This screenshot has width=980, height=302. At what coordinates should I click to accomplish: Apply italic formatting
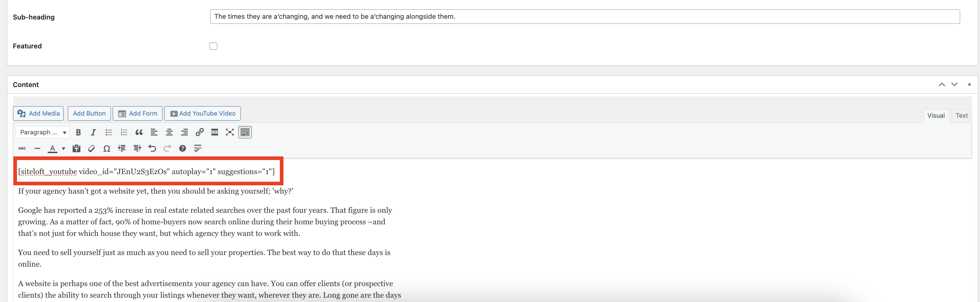pyautogui.click(x=93, y=132)
